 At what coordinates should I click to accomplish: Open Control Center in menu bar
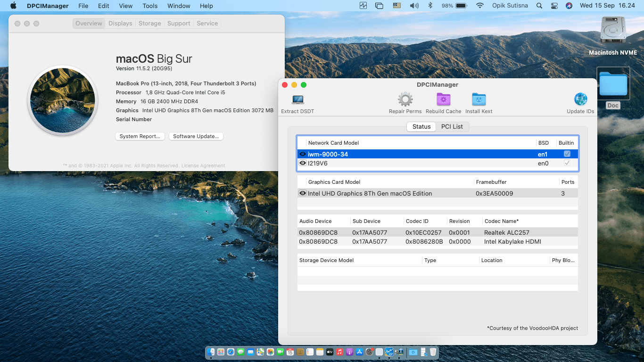(554, 6)
